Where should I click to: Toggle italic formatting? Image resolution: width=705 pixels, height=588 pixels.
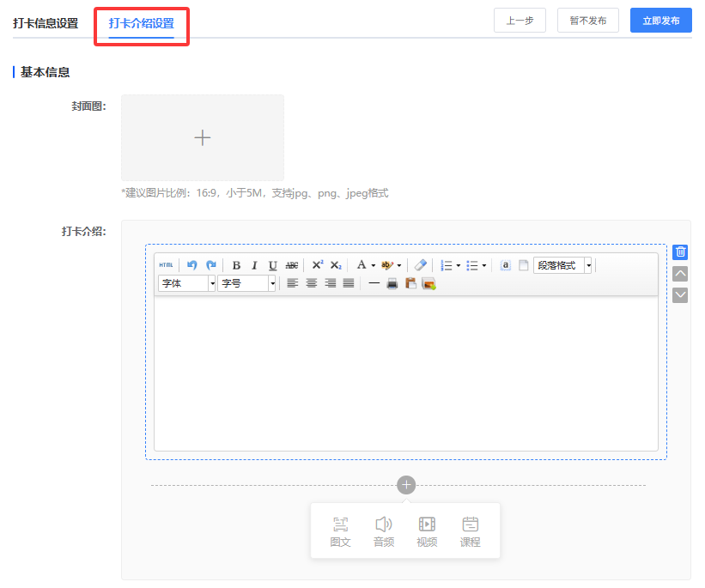(254, 265)
